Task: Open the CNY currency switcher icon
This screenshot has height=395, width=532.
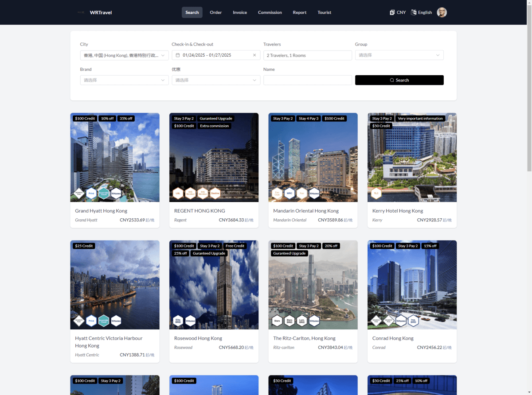Action: [391, 12]
